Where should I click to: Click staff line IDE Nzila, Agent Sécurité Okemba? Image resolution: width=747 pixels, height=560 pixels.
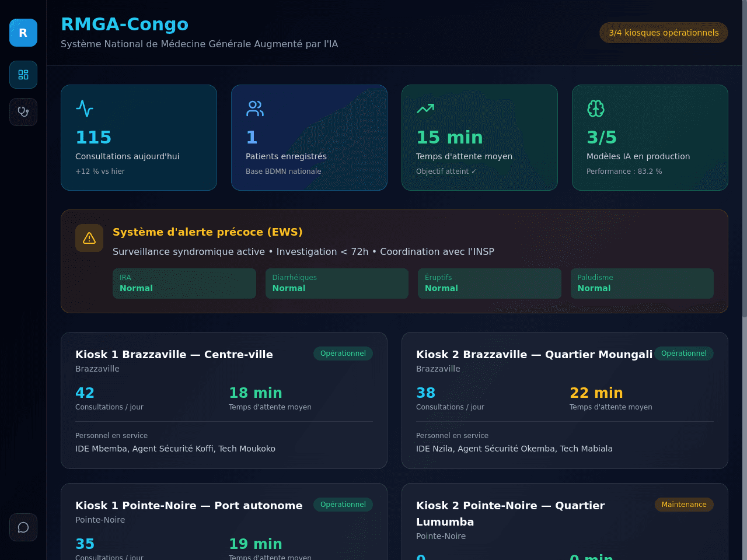click(514, 449)
